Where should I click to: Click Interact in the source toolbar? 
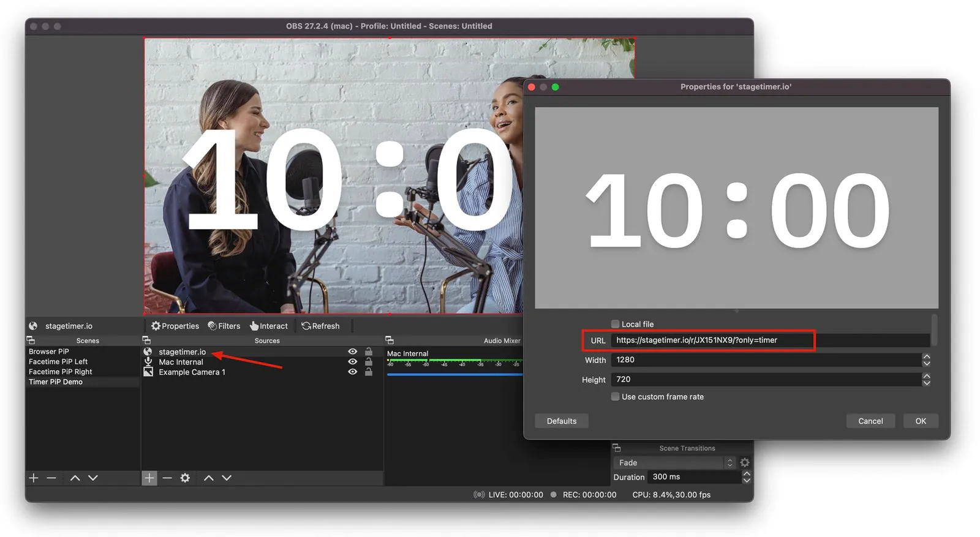click(269, 326)
